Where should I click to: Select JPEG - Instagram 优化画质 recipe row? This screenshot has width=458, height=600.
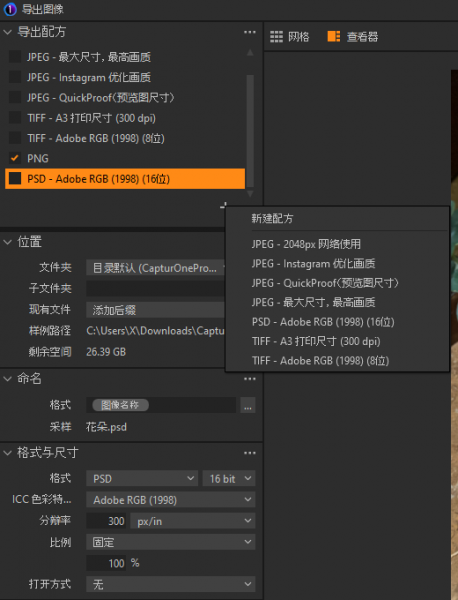pyautogui.click(x=125, y=77)
